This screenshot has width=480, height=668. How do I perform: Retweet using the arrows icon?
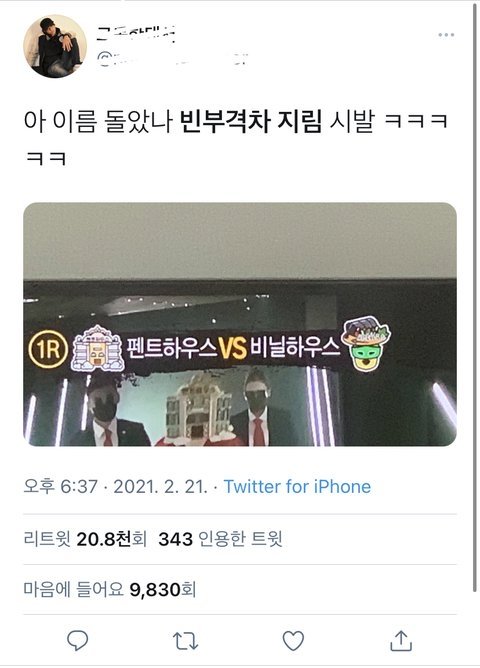coord(185,641)
